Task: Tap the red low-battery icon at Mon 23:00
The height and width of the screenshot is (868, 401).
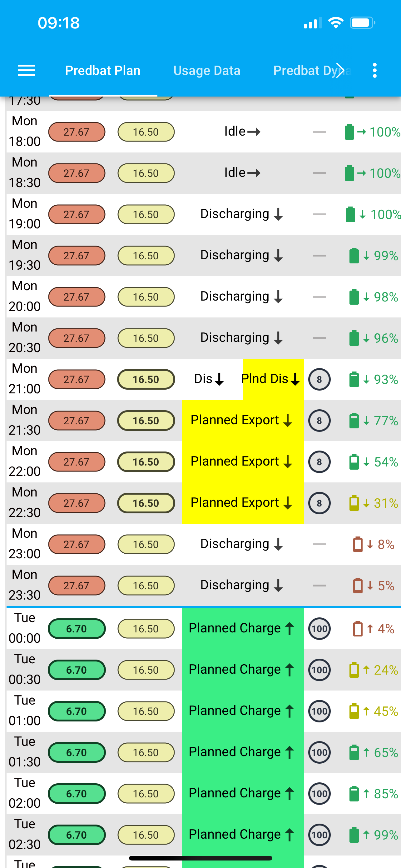Action: click(358, 545)
